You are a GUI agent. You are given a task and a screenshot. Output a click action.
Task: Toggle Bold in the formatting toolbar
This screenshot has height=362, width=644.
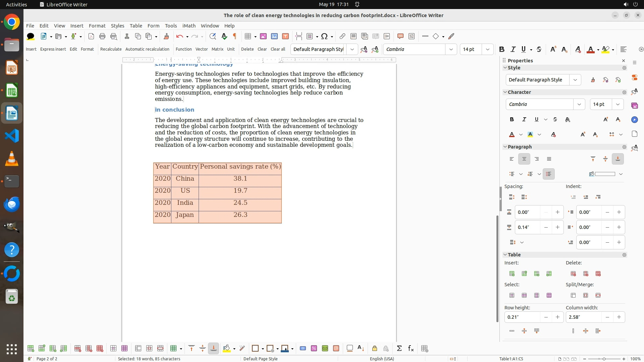(501, 49)
